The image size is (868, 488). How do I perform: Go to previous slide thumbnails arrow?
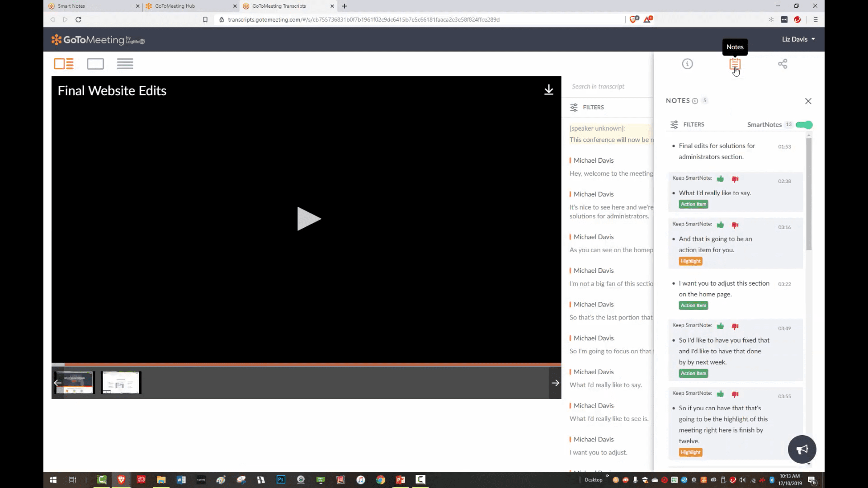coord(57,383)
